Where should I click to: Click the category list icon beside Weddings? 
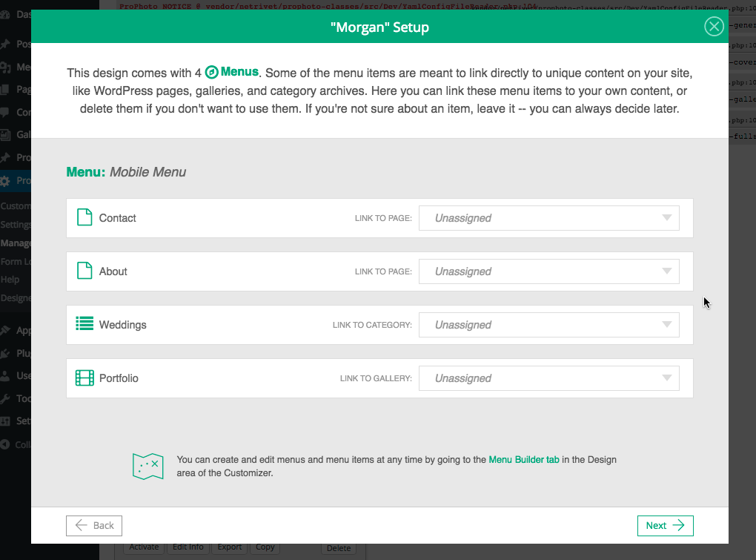coord(84,323)
